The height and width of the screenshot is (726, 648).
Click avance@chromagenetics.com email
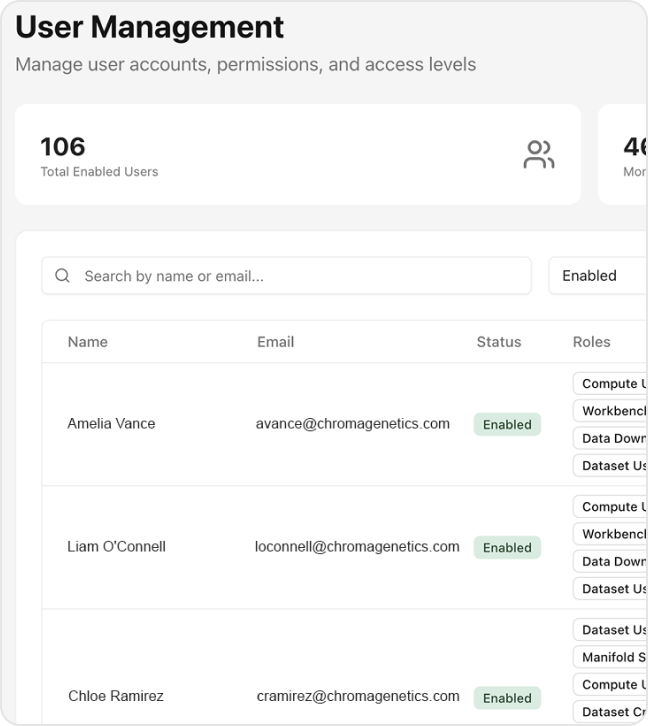pos(353,424)
